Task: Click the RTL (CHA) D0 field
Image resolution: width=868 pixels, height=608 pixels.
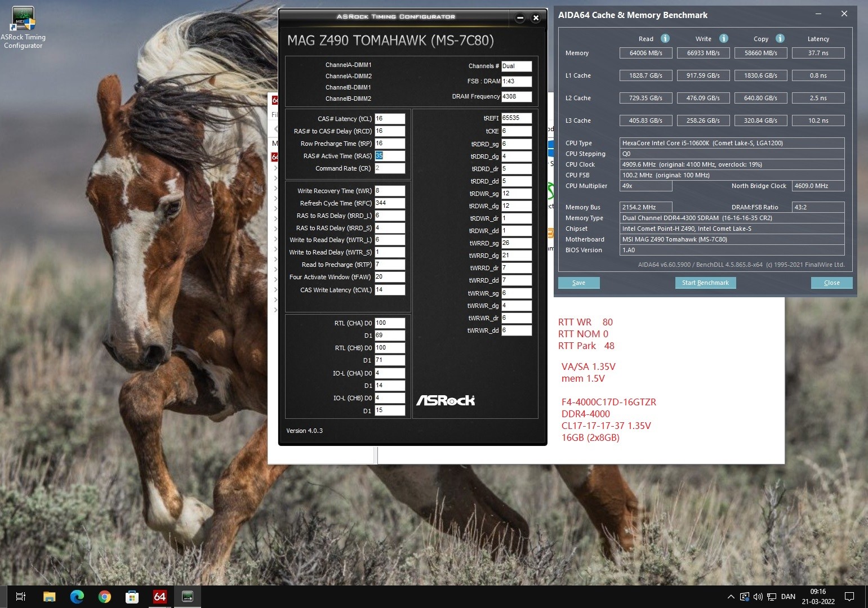Action: [390, 323]
